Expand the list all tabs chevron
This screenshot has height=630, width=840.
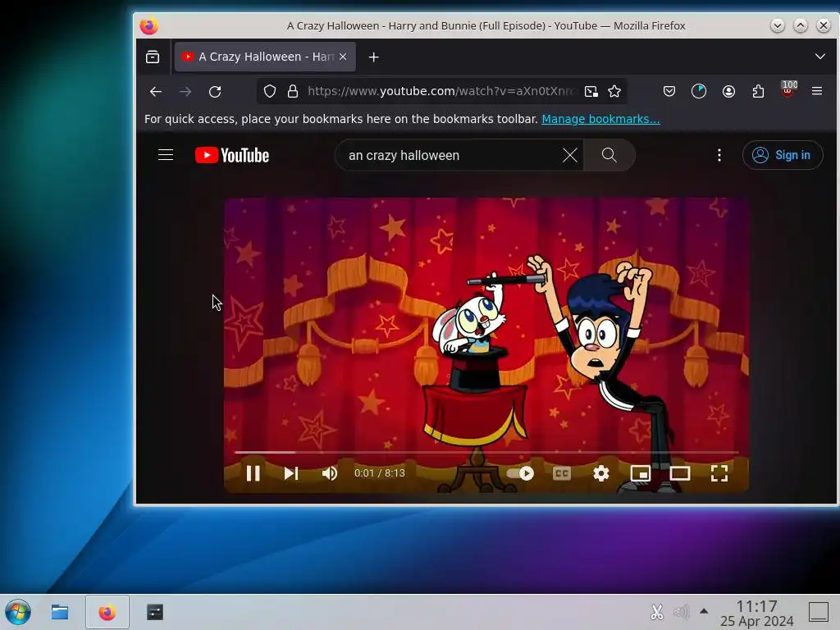coord(819,57)
